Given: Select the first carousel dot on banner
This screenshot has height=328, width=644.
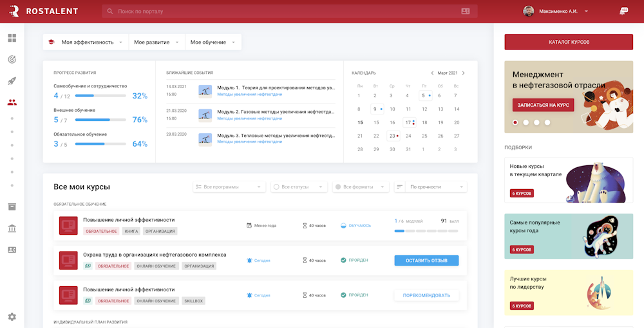Looking at the screenshot, I should 515,122.
